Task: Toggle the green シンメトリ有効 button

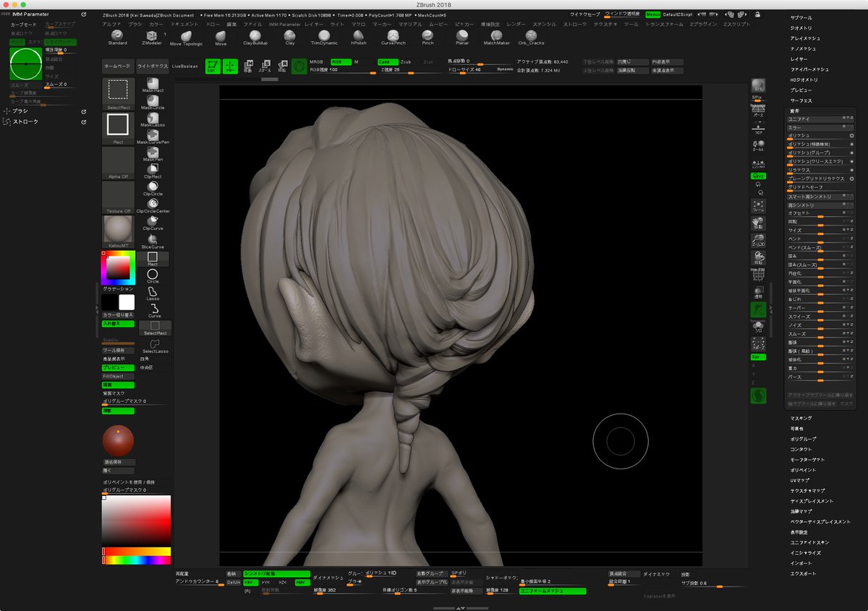Action: 276,573
